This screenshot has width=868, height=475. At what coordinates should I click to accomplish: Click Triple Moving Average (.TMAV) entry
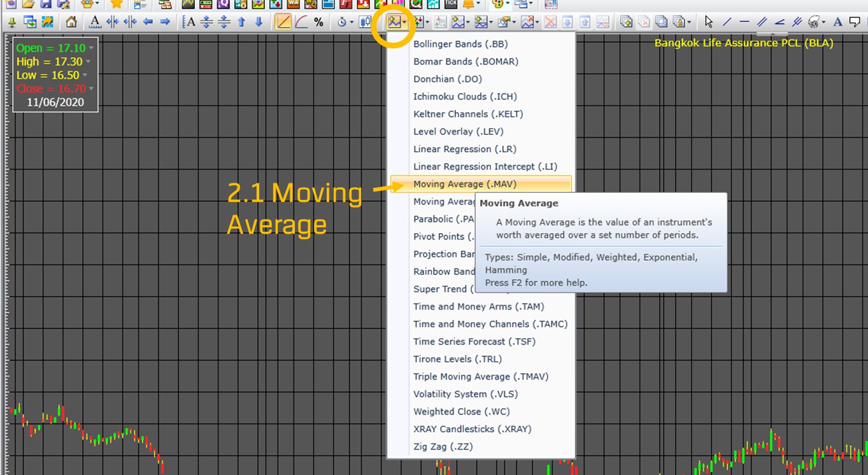click(x=480, y=376)
